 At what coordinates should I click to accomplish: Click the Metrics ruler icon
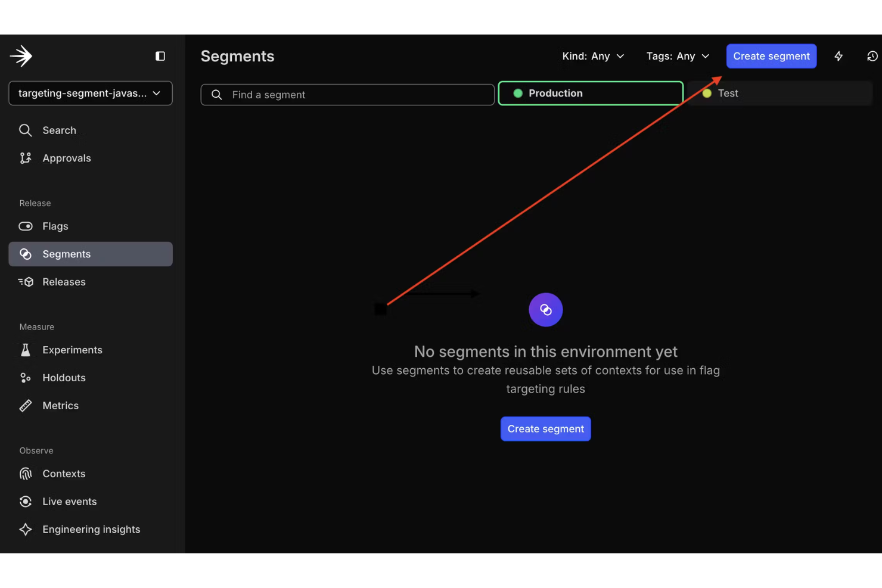(26, 406)
